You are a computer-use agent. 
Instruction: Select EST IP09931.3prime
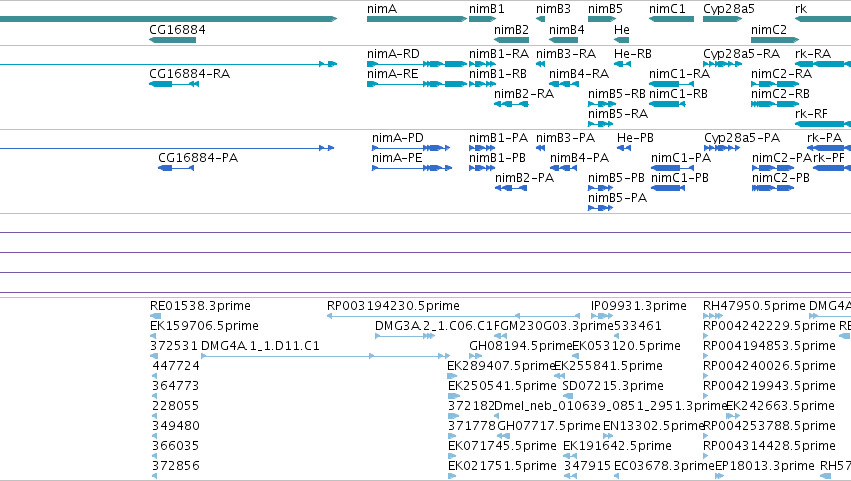coord(602,316)
